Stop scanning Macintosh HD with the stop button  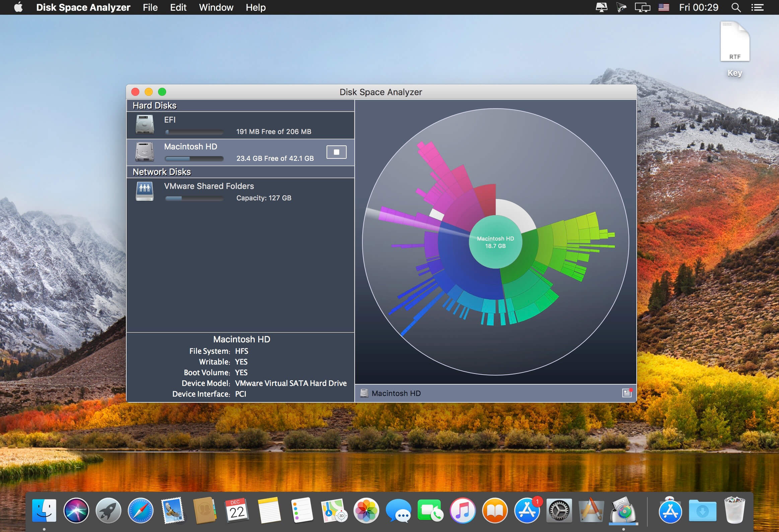point(336,152)
